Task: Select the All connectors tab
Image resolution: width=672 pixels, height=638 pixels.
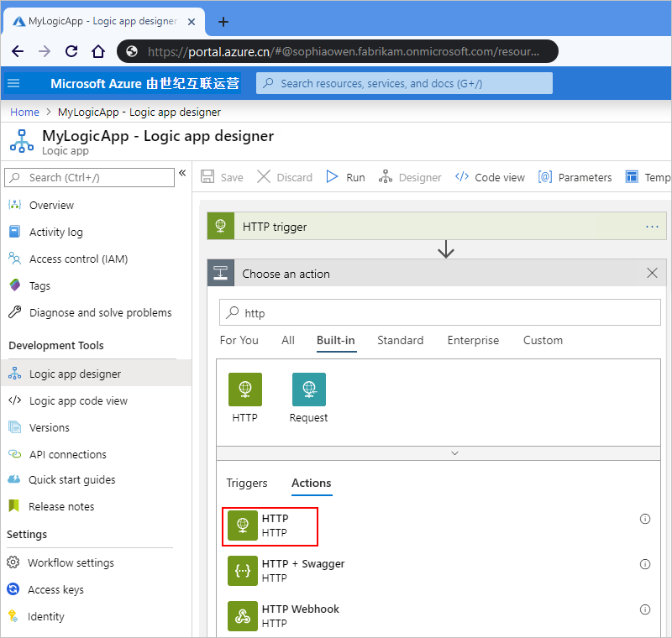Action: click(x=288, y=341)
